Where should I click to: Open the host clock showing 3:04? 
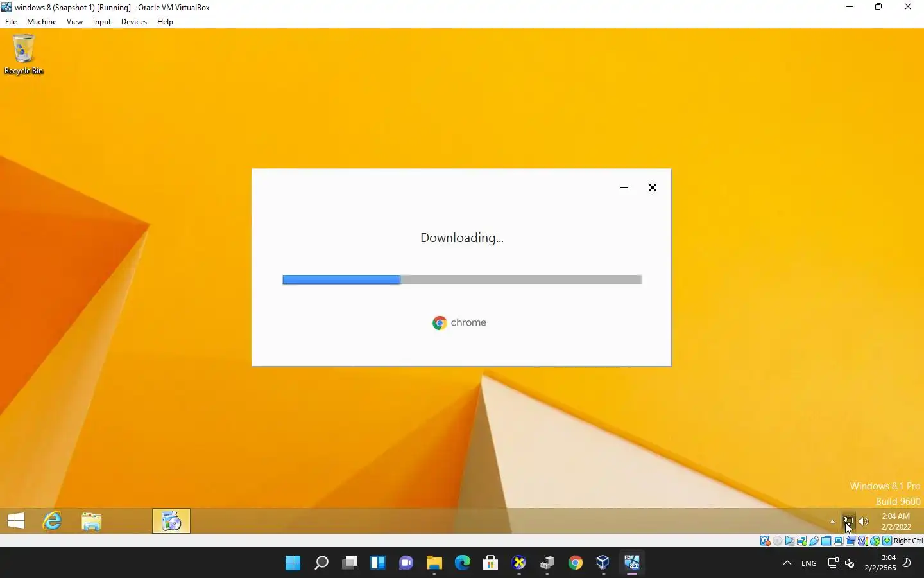(x=880, y=563)
